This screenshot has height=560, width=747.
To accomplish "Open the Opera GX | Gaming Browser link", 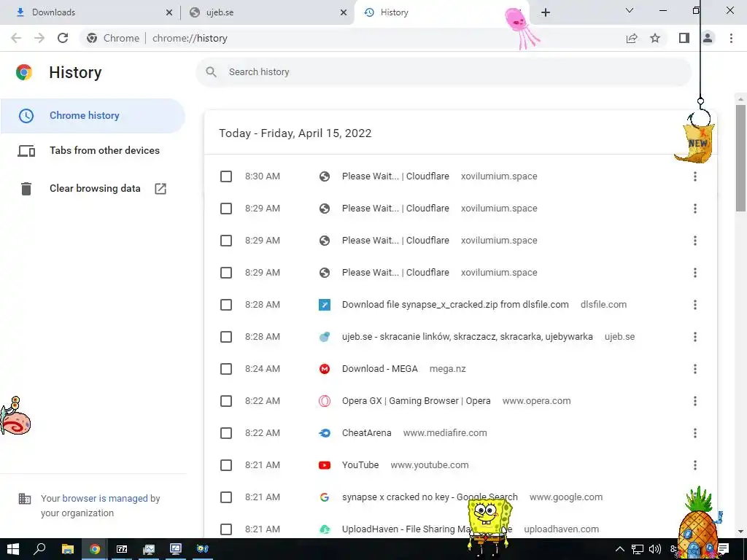I will pos(416,401).
